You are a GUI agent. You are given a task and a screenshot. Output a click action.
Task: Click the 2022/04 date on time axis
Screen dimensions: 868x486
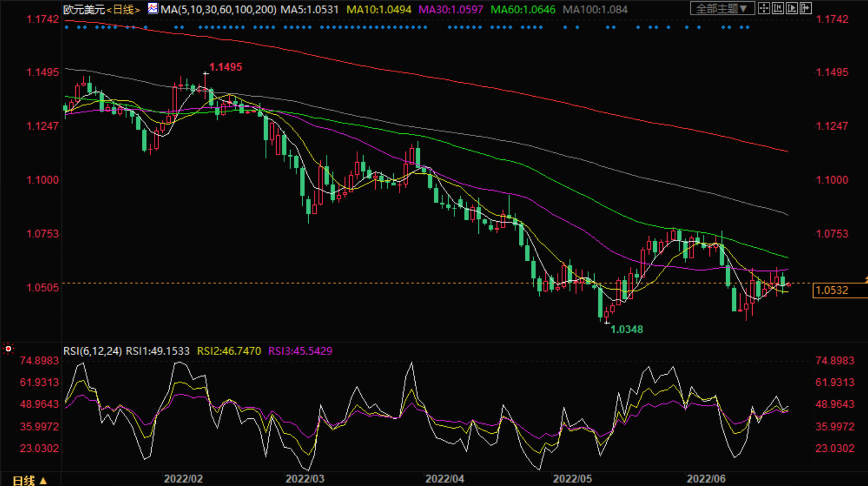coord(445,479)
